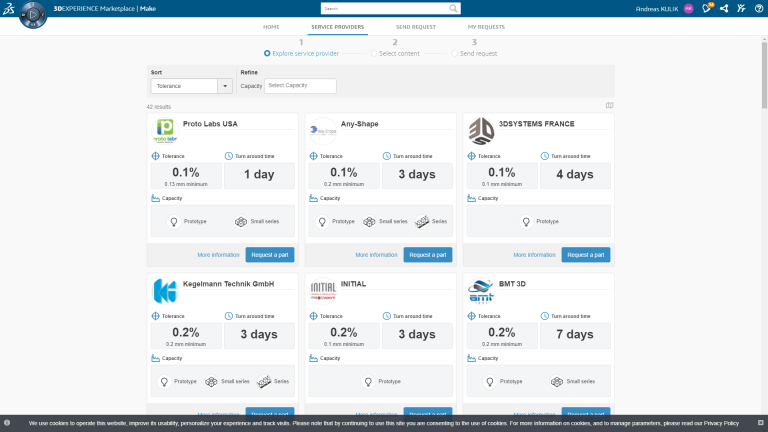The image size is (768, 432).
Task: Click the BMT 3D logo
Action: pos(481,291)
